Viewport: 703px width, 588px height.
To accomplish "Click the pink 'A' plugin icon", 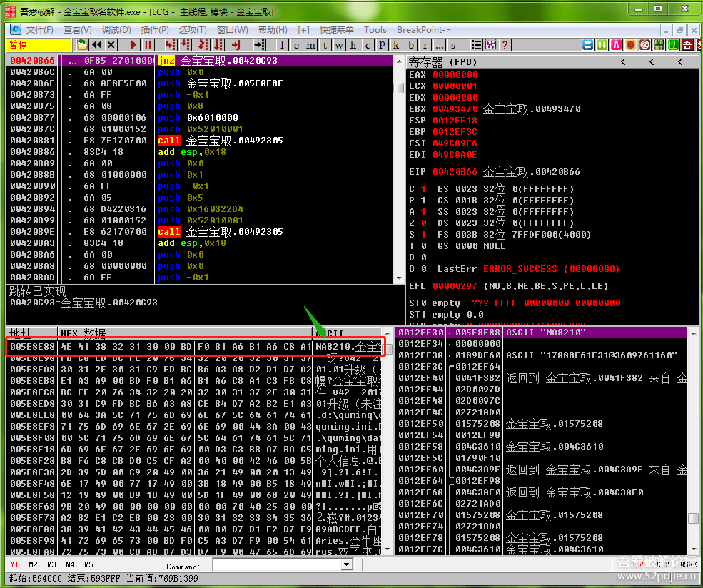I will tap(616, 45).
